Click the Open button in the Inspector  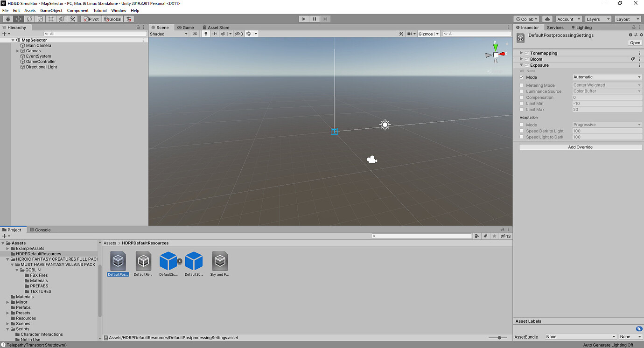[635, 42]
